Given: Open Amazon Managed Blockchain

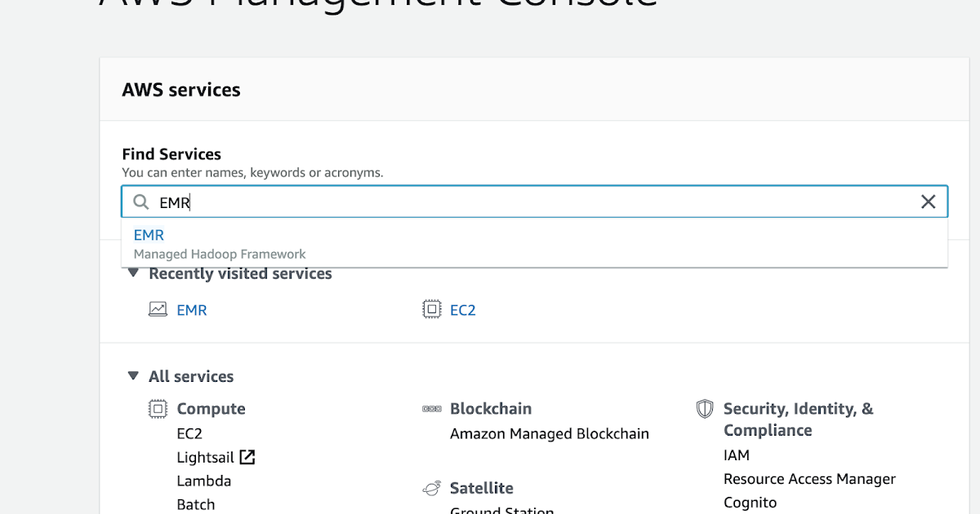Looking at the screenshot, I should (x=550, y=433).
